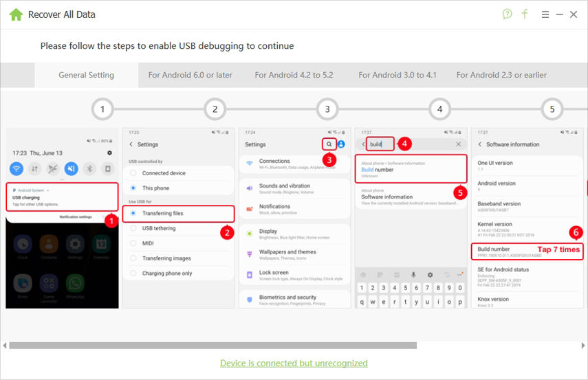This screenshot has width=588, height=380.
Task: Click the USB charging notification thumbnail
Action: pyautogui.click(x=63, y=197)
